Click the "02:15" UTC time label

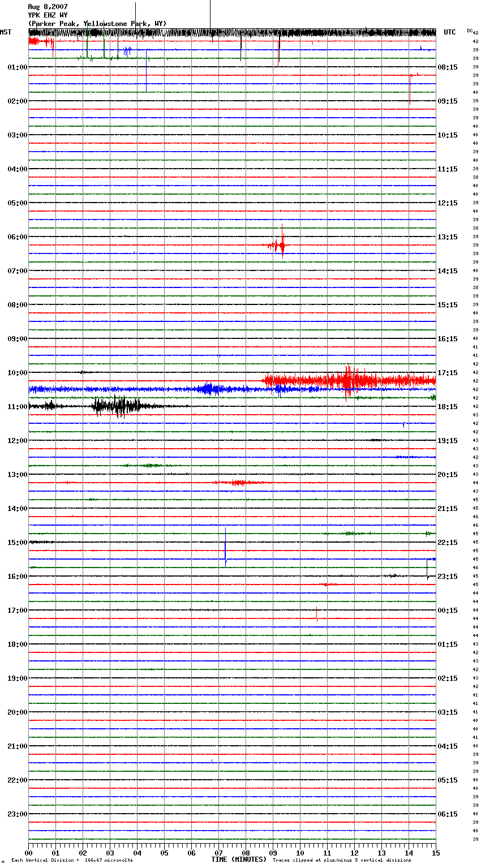pos(448,678)
